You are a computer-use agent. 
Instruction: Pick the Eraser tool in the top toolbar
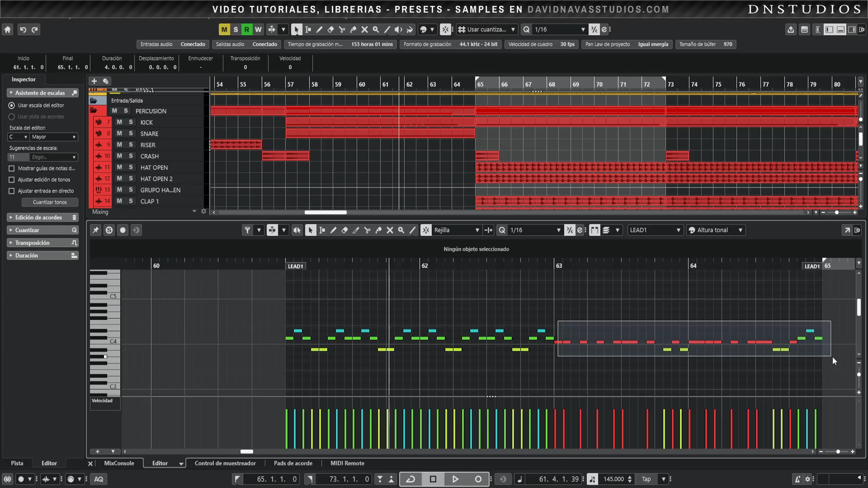330,30
